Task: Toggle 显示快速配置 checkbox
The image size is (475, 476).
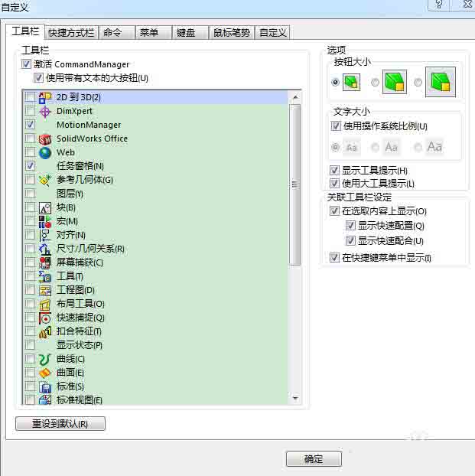Action: (x=350, y=225)
